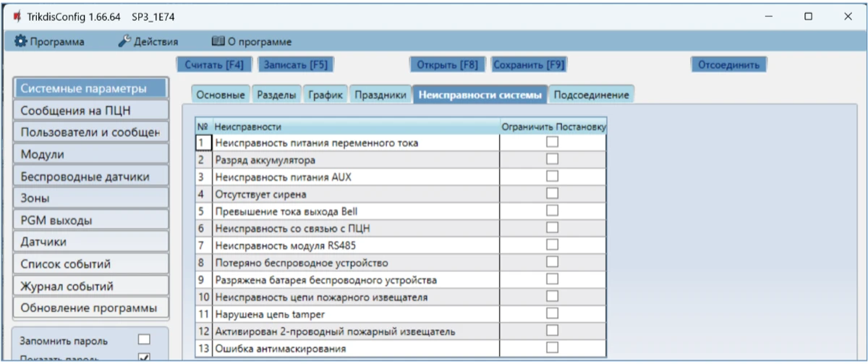868x364 pixels.
Task: Open the График tab
Action: click(x=325, y=95)
